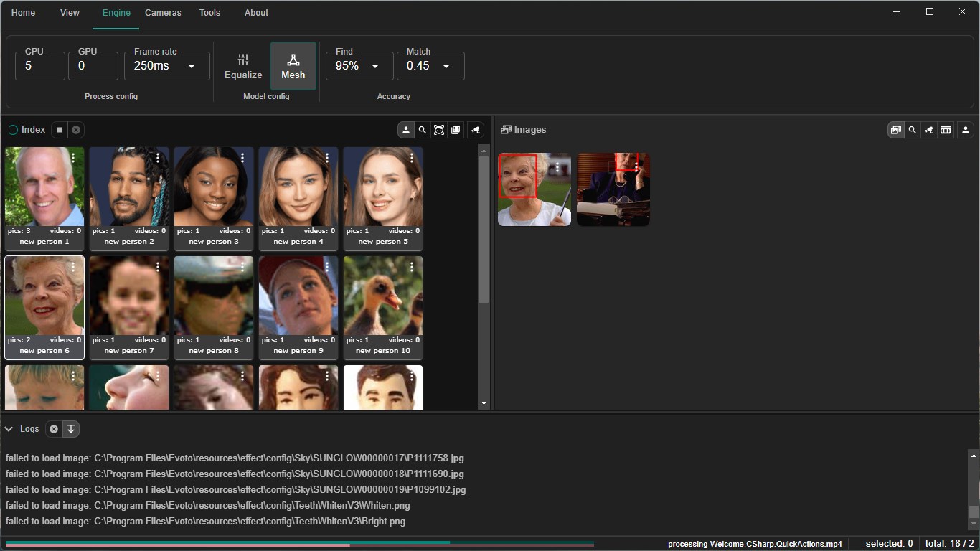
Task: Click the film strip icon in Index toolbar
Action: click(456, 130)
